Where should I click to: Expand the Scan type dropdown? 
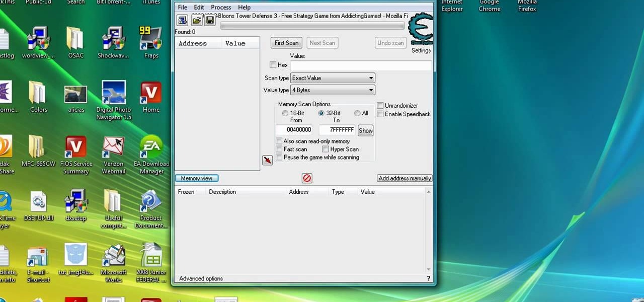(333, 78)
